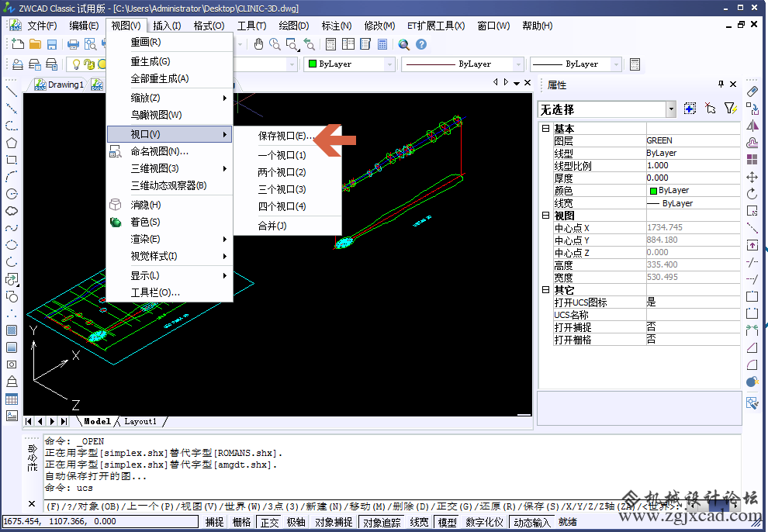The image size is (768, 532).
Task: Open the 无选择 selection dropdown
Action: coord(671,109)
